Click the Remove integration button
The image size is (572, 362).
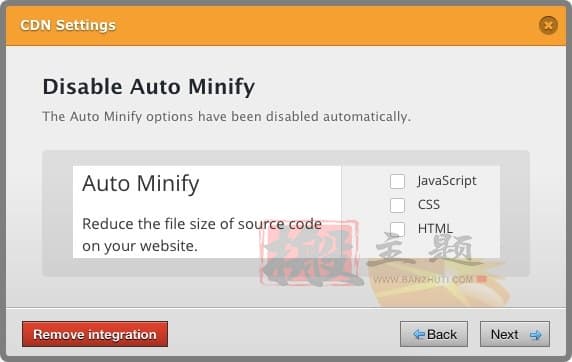pos(95,334)
